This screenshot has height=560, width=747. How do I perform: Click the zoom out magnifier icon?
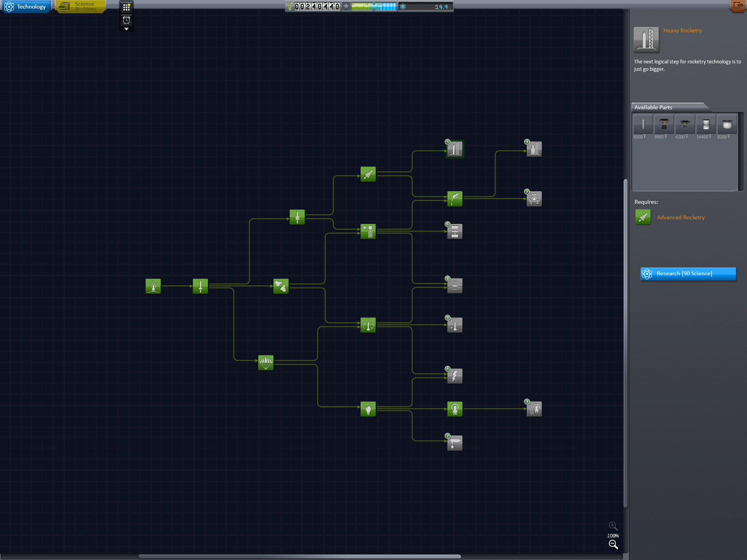point(613,544)
